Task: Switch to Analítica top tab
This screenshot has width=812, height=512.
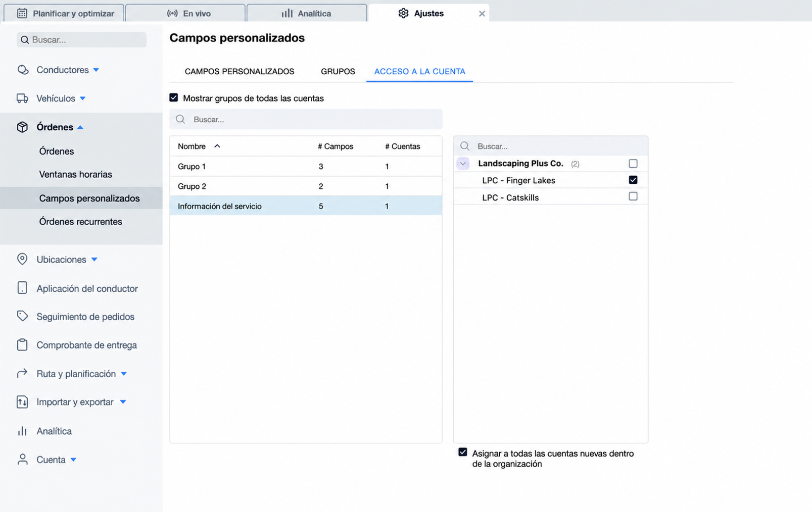Action: (x=307, y=13)
